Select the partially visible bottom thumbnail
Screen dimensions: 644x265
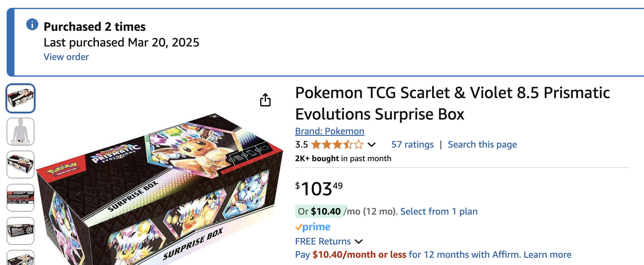(x=21, y=258)
